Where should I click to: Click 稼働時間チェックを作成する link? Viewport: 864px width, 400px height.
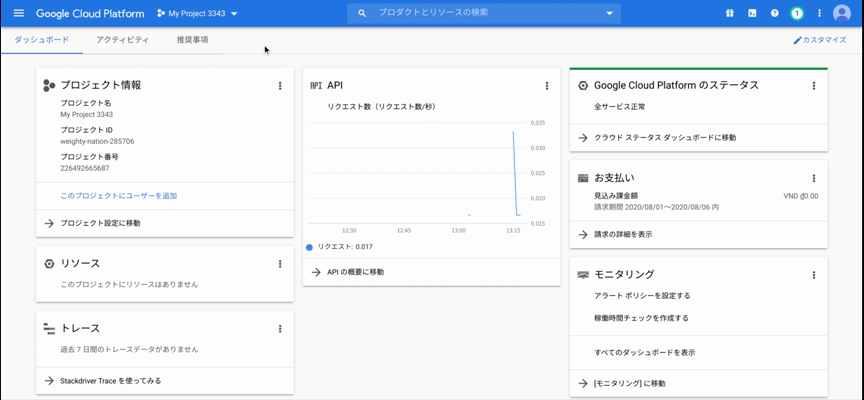pos(641,318)
